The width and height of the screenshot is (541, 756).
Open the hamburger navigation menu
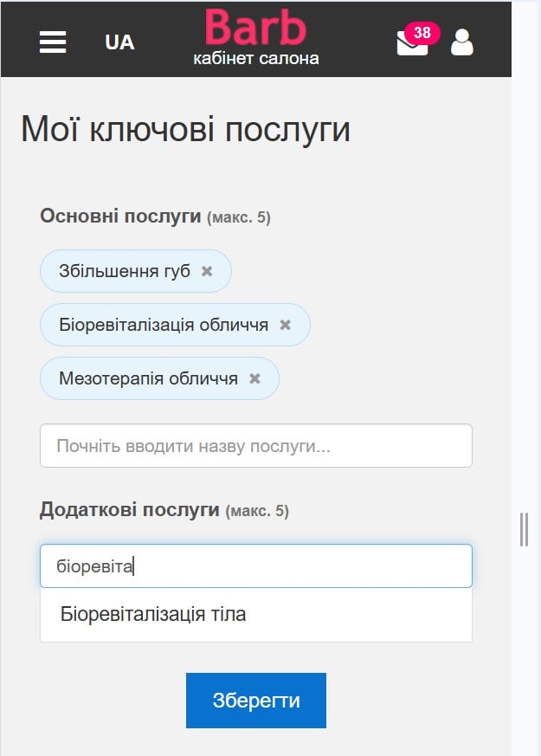(x=53, y=42)
